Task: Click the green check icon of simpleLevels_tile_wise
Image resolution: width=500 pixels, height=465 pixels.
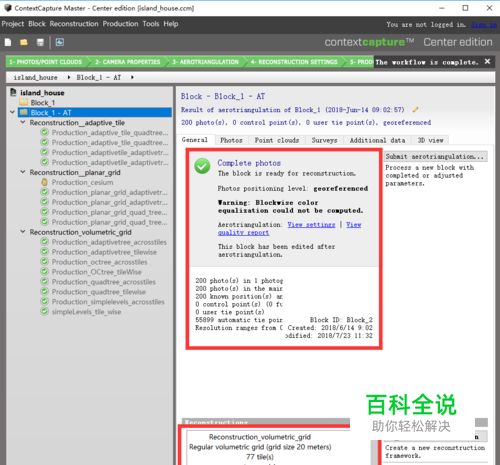Action: click(44, 312)
